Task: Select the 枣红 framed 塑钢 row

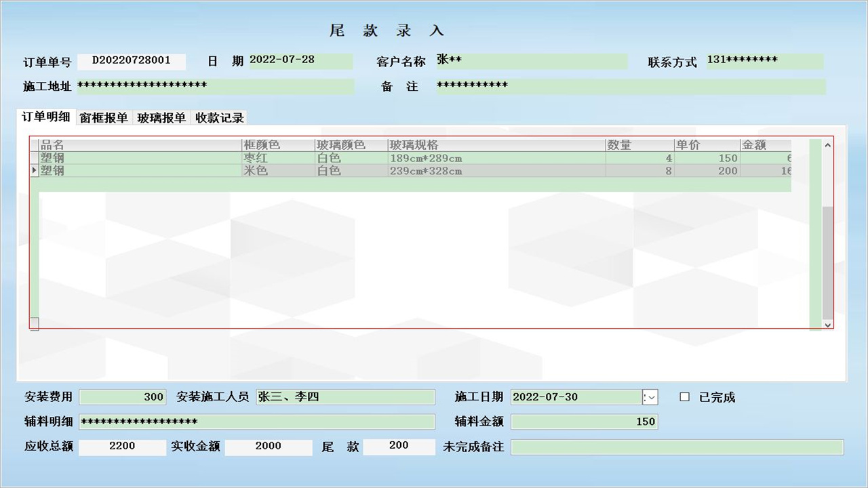Action: tap(271, 157)
